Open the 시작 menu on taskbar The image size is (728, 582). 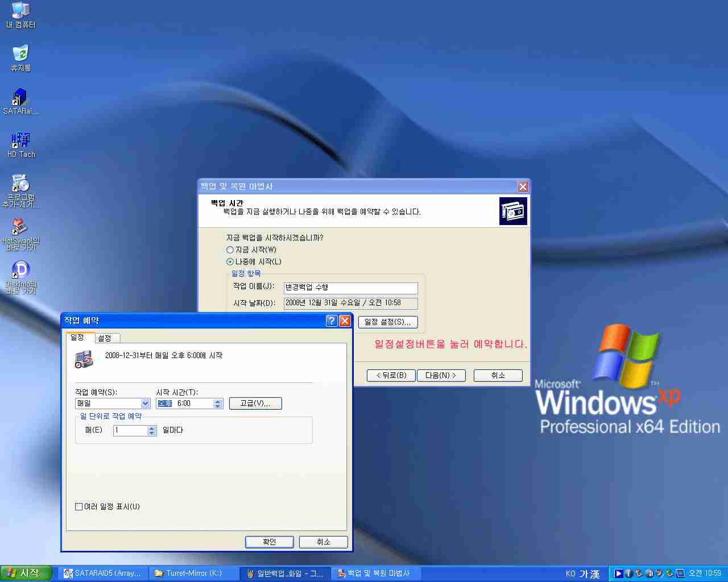[26, 573]
